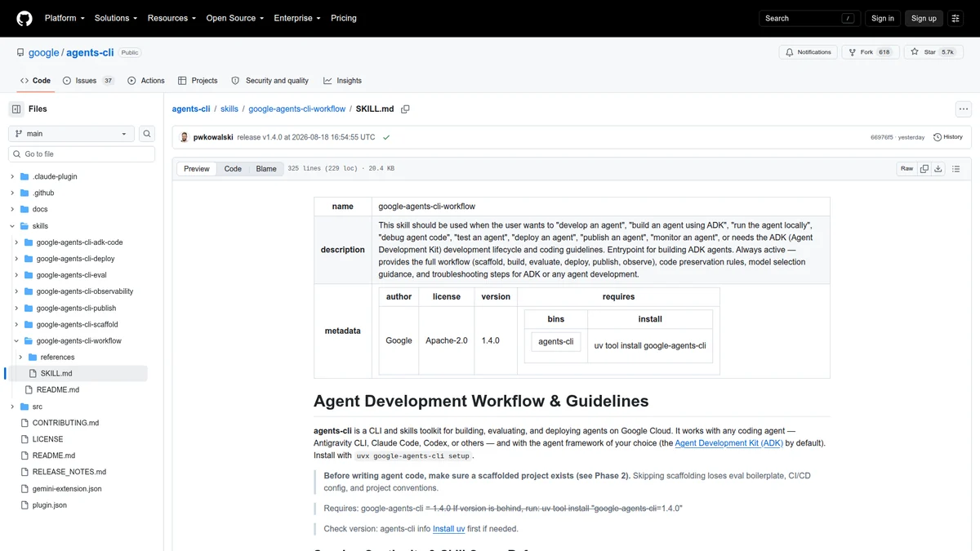Open commit hash 66976f5
Screen dimensions: 980x551
click(x=882, y=137)
